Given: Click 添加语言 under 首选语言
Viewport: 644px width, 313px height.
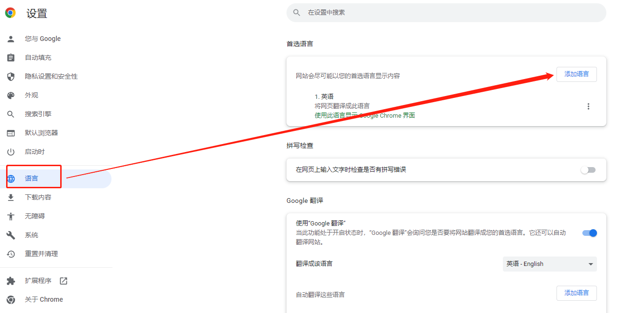Looking at the screenshot, I should 576,74.
